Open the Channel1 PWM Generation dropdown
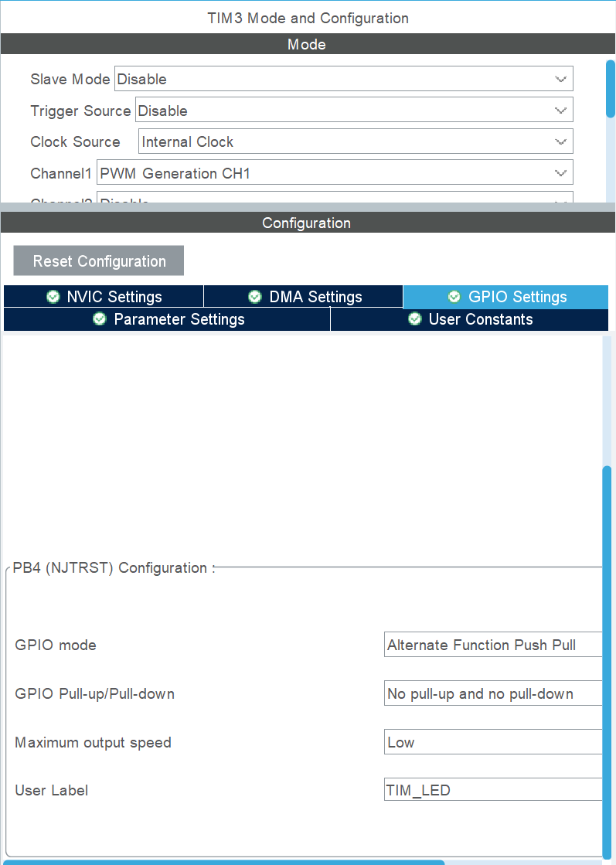 pyautogui.click(x=335, y=172)
